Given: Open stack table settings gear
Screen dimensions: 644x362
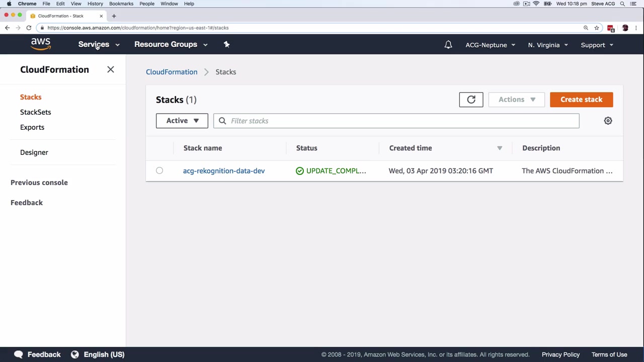Looking at the screenshot, I should click(608, 121).
